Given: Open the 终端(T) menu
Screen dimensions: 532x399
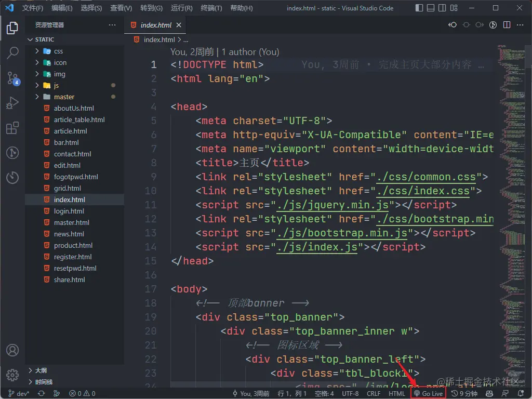Looking at the screenshot, I should (211, 8).
